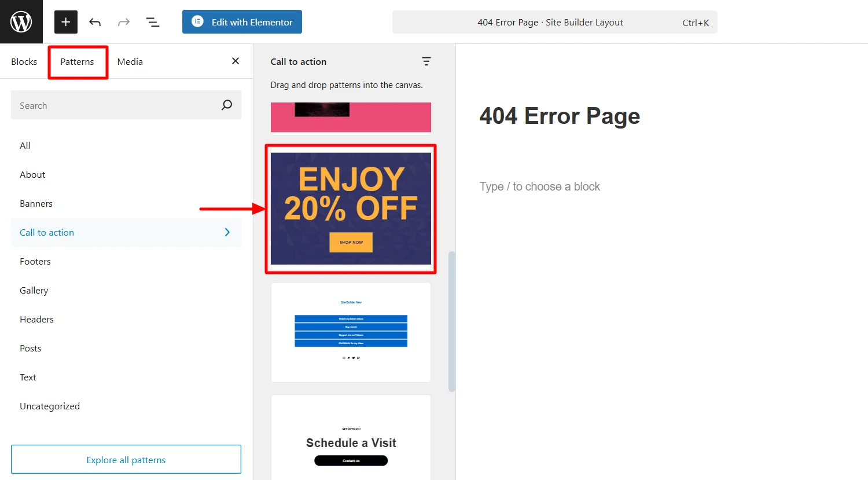This screenshot has width=868, height=480.
Task: Redo the last undone change
Action: 124,22
